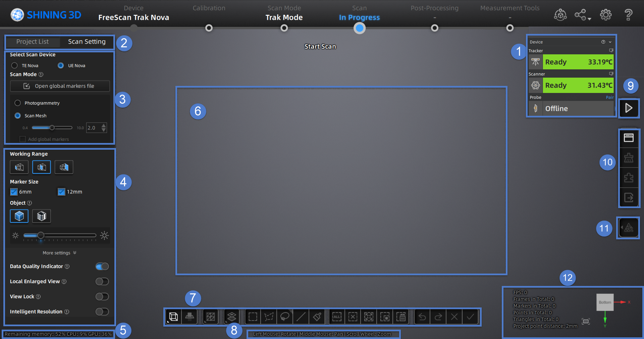644x339 pixels.
Task: Turn off Data Quality Indicator toggle
Action: click(x=102, y=266)
